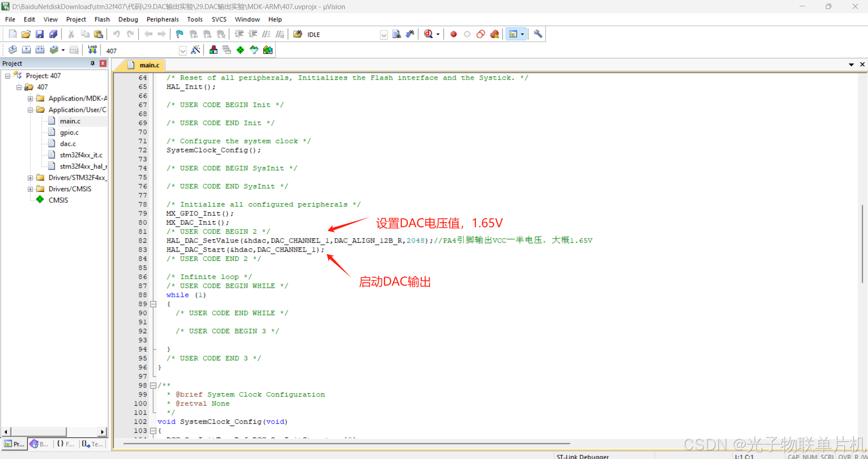This screenshot has height=459, width=868.
Task: Open the Configuration wrench button
Action: (538, 34)
